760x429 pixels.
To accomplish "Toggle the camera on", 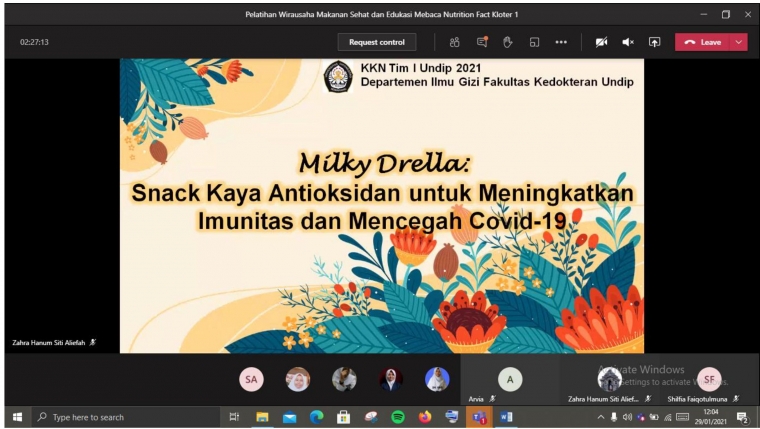I will pyautogui.click(x=602, y=42).
